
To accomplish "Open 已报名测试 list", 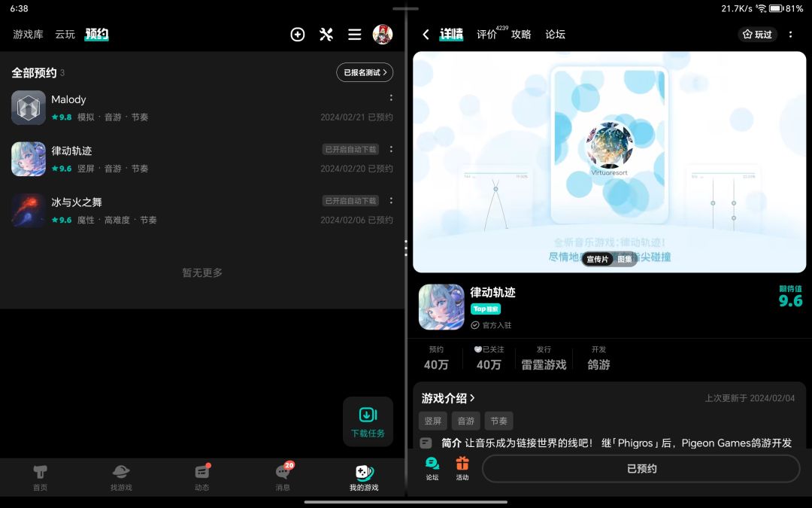I will [365, 72].
